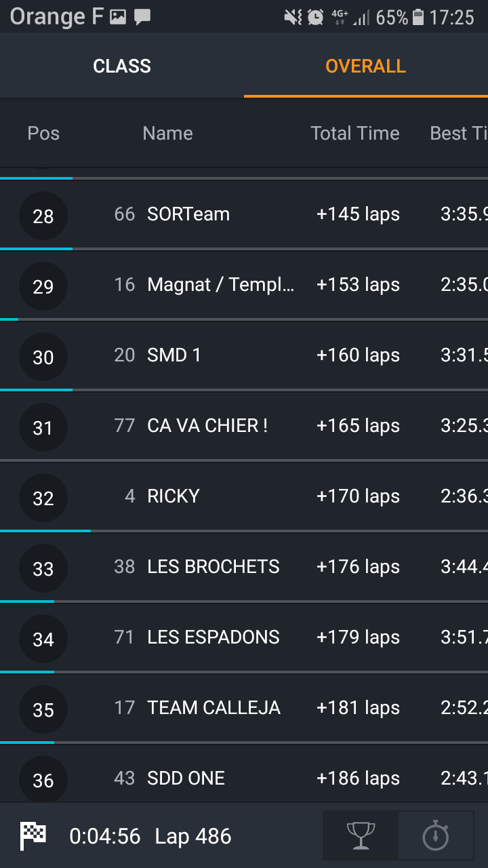Tap the Total Time column header
The height and width of the screenshot is (868, 488).
(354, 133)
